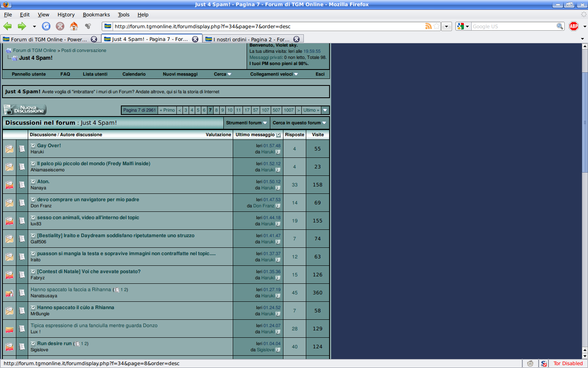This screenshot has width=588, height=368.
Task: Click the Google search engine icon
Action: pyautogui.click(x=461, y=26)
